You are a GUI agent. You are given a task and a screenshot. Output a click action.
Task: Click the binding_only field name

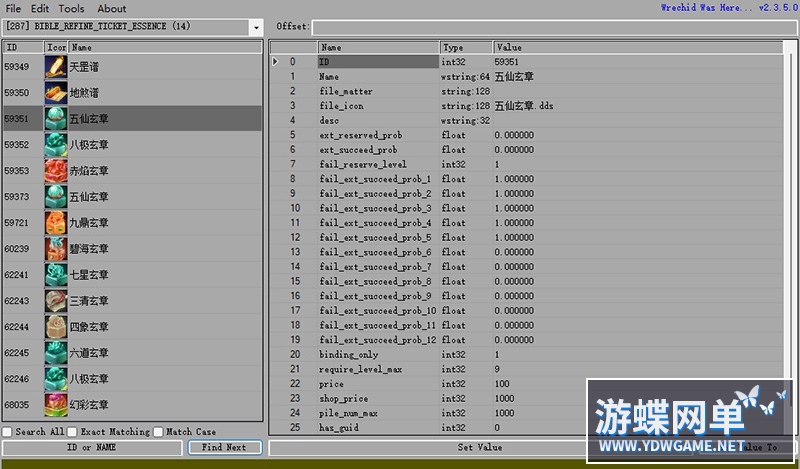348,355
